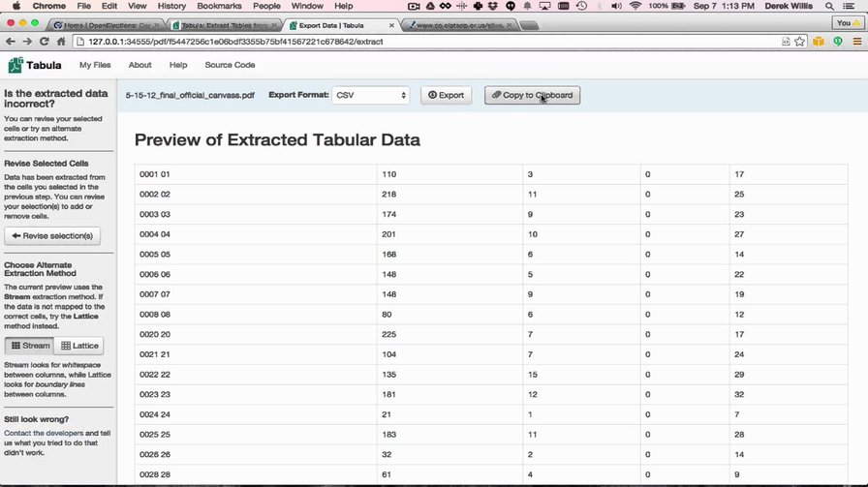The width and height of the screenshot is (868, 487).
Task: Click the Tabula logo icon
Action: click(x=15, y=65)
